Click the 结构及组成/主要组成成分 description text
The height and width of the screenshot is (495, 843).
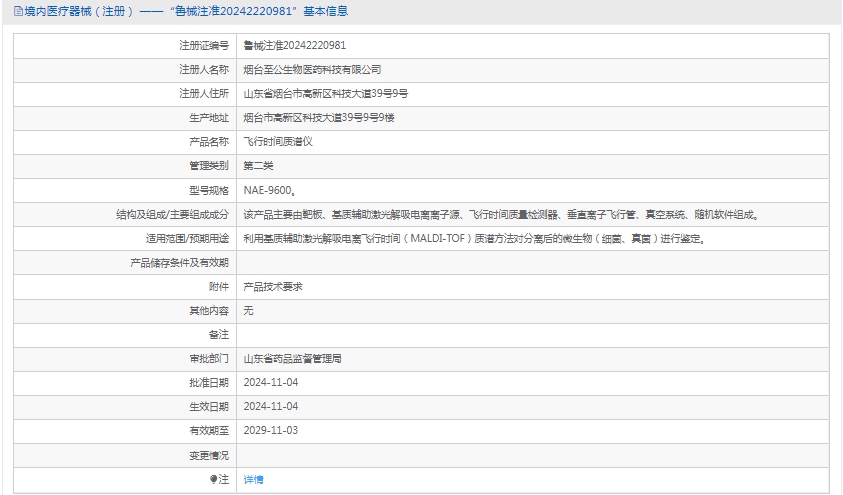click(501, 214)
